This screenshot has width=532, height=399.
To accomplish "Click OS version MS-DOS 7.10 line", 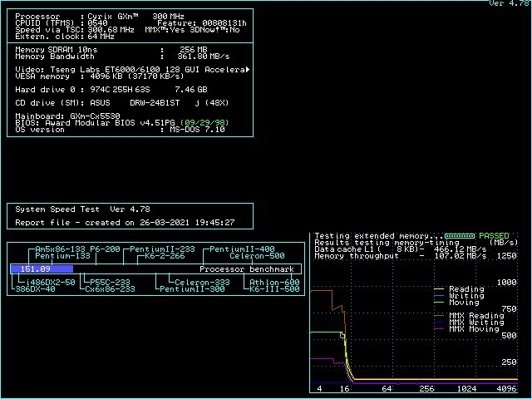I will [x=120, y=130].
